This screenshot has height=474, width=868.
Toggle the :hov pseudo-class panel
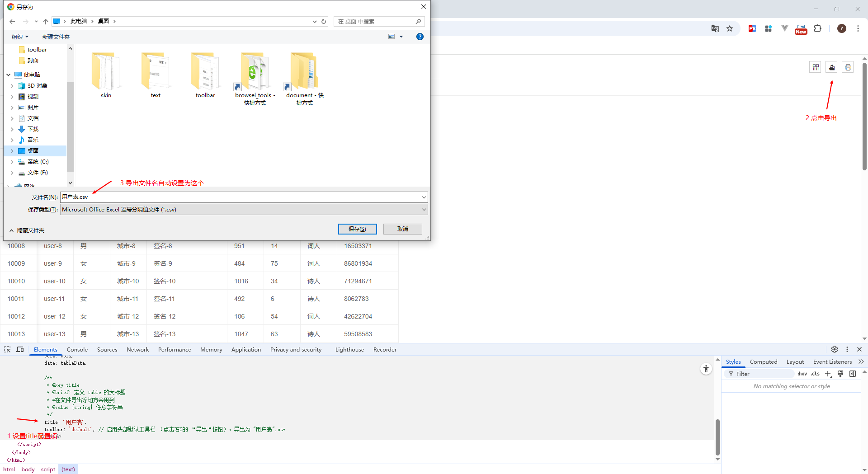coord(802,374)
